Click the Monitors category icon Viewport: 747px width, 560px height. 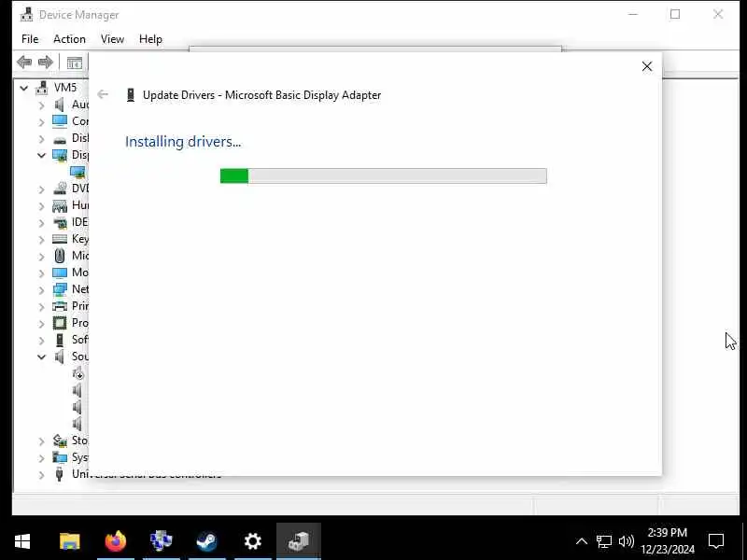coord(60,273)
